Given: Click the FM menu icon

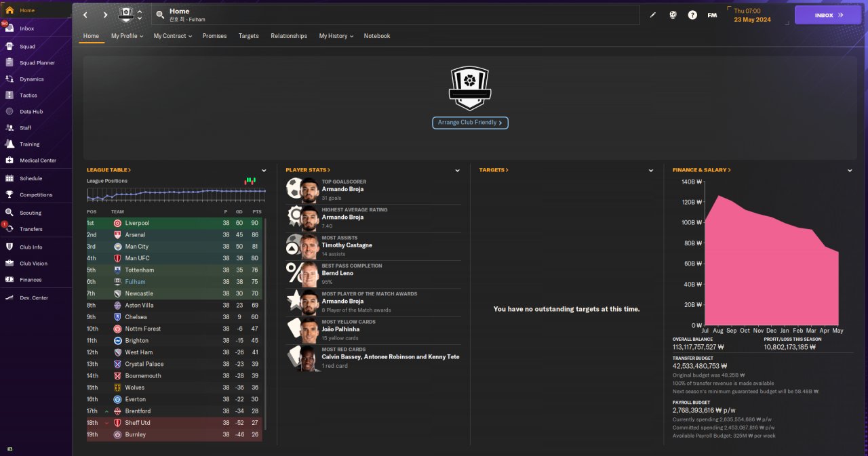Looking at the screenshot, I should (x=712, y=15).
